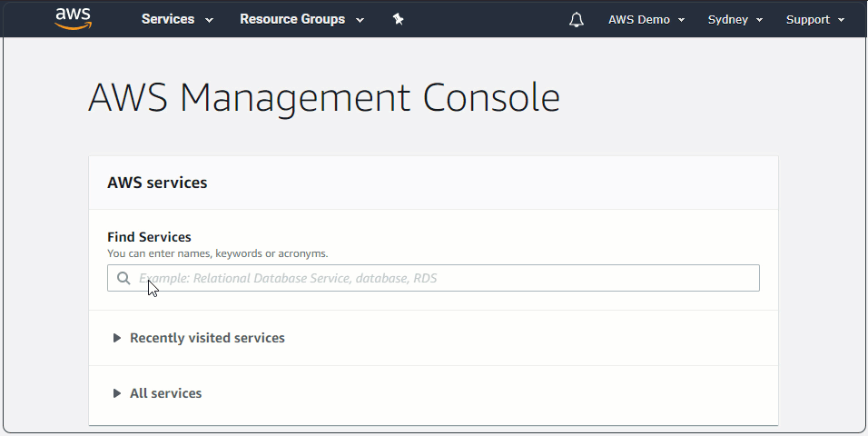Click the magnifier icon in Find Services

pos(123,278)
